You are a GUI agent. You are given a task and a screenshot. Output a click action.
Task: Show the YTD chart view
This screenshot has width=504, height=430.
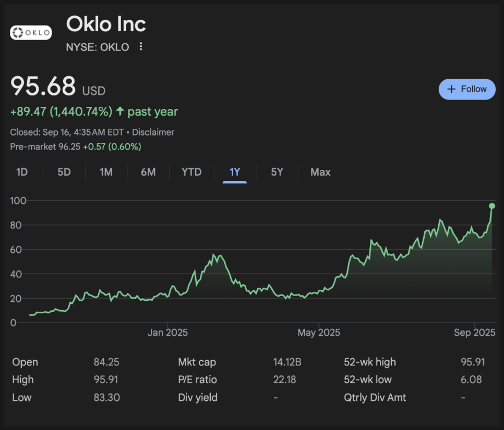(x=191, y=172)
